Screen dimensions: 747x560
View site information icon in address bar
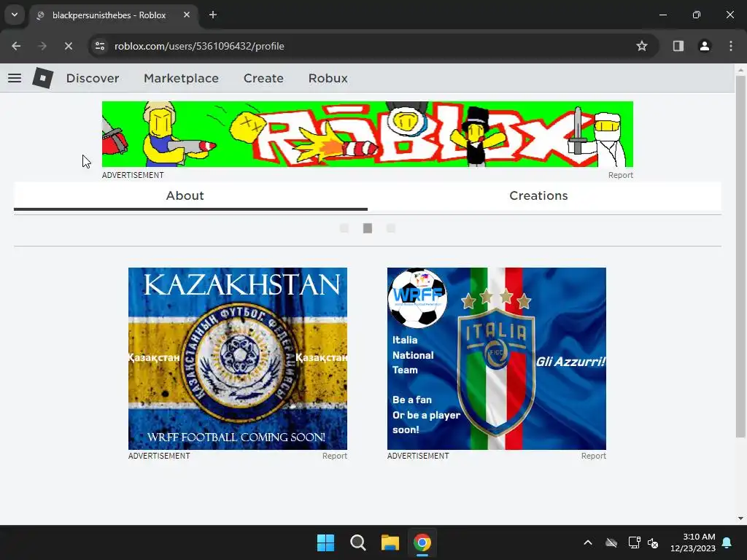[x=100, y=46]
